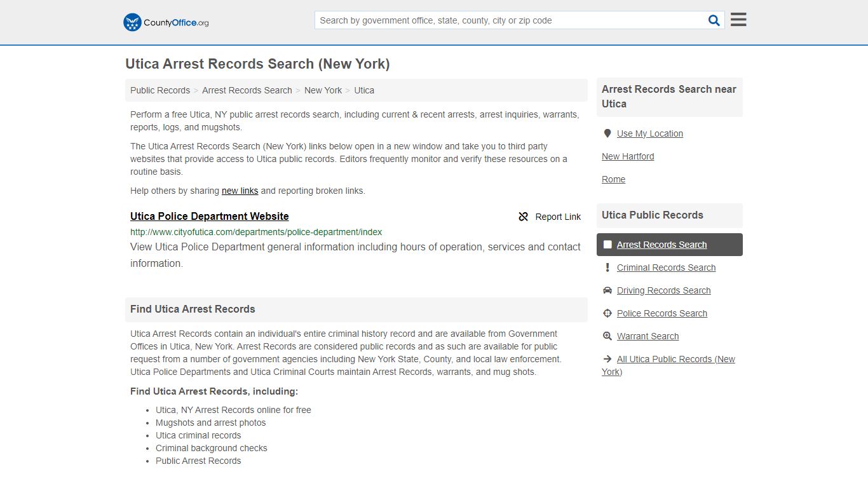
Task: Open Rome arrest records
Action: [613, 179]
